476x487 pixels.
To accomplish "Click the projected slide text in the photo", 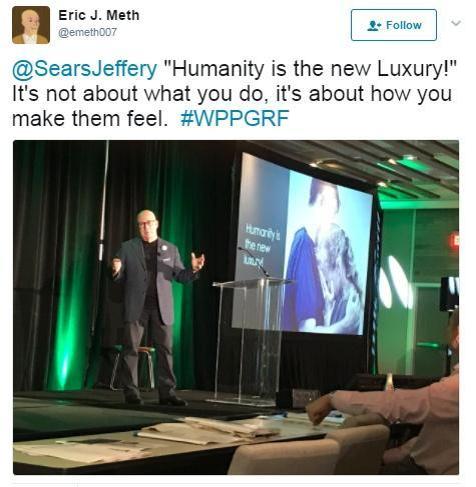I will (262, 245).
